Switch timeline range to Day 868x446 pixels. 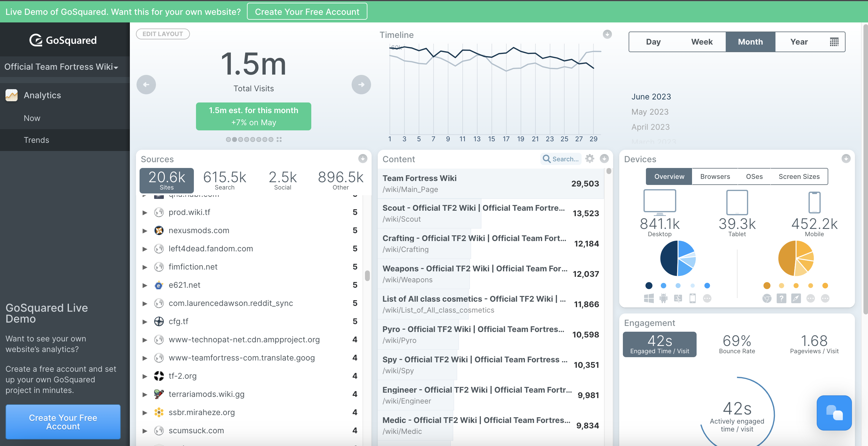pos(653,42)
